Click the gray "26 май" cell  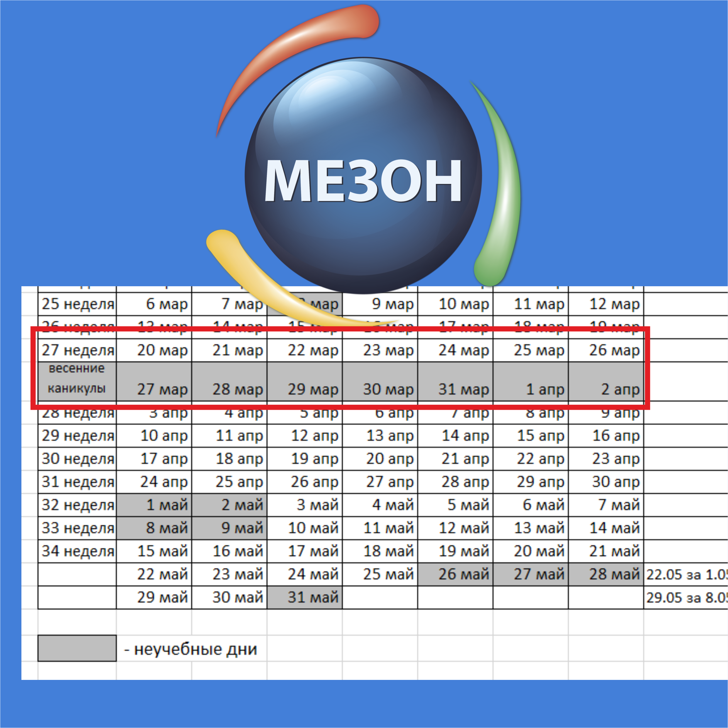click(x=456, y=575)
